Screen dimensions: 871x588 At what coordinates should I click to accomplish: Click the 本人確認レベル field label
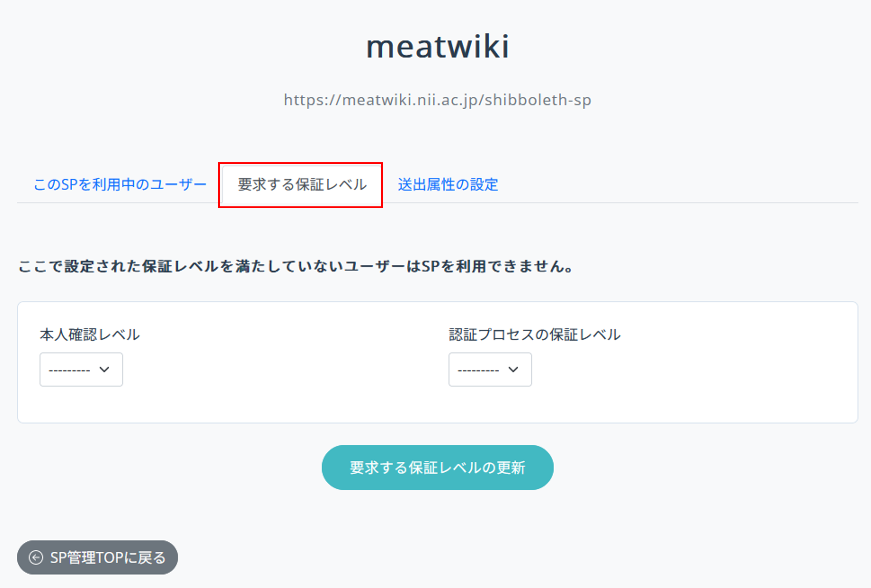point(90,335)
